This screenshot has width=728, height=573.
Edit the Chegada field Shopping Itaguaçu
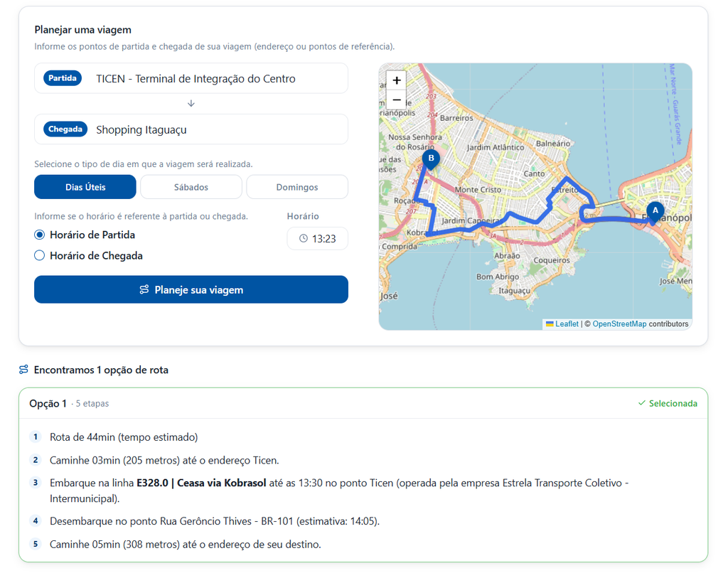click(191, 129)
